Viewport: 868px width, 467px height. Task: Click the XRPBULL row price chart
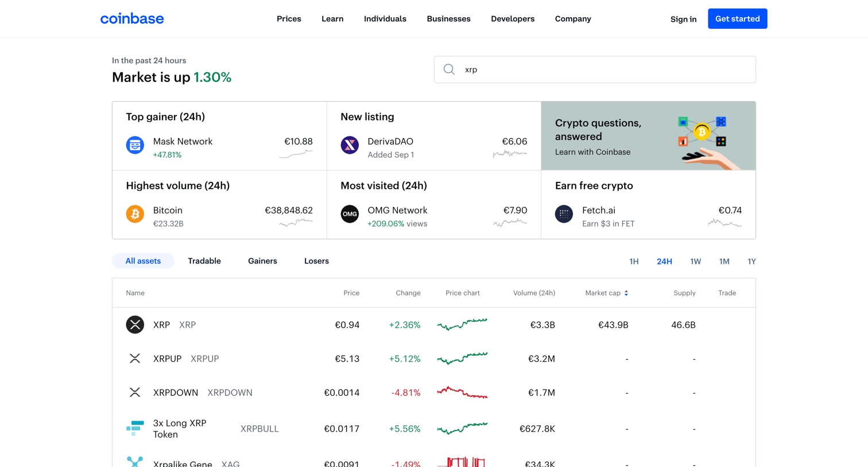pos(462,428)
